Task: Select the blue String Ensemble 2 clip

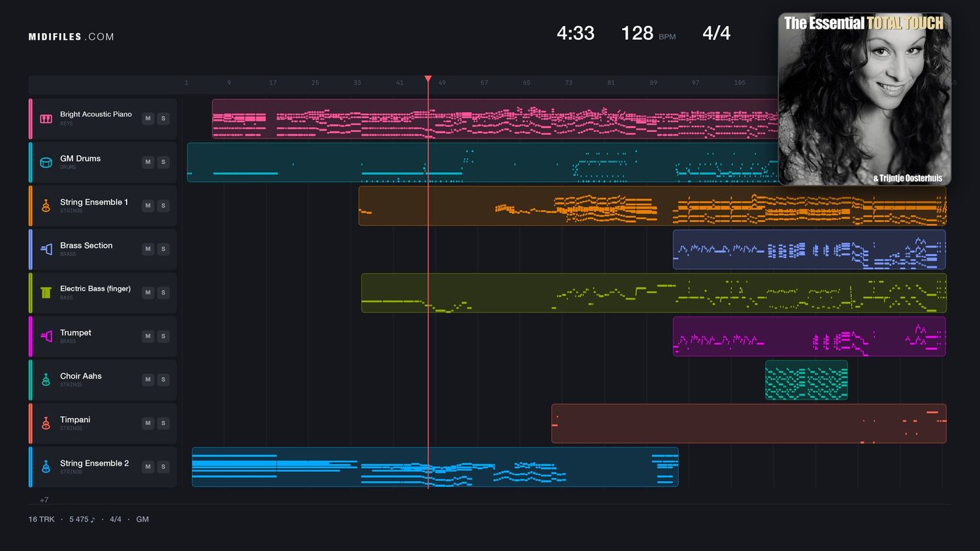Action: tap(435, 467)
